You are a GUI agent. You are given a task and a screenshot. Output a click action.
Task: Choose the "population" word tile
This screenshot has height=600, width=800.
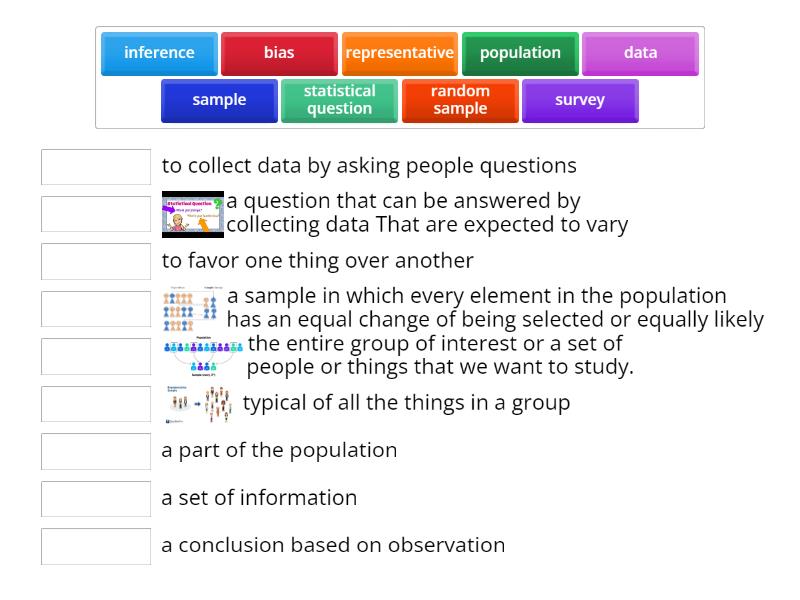tap(520, 53)
